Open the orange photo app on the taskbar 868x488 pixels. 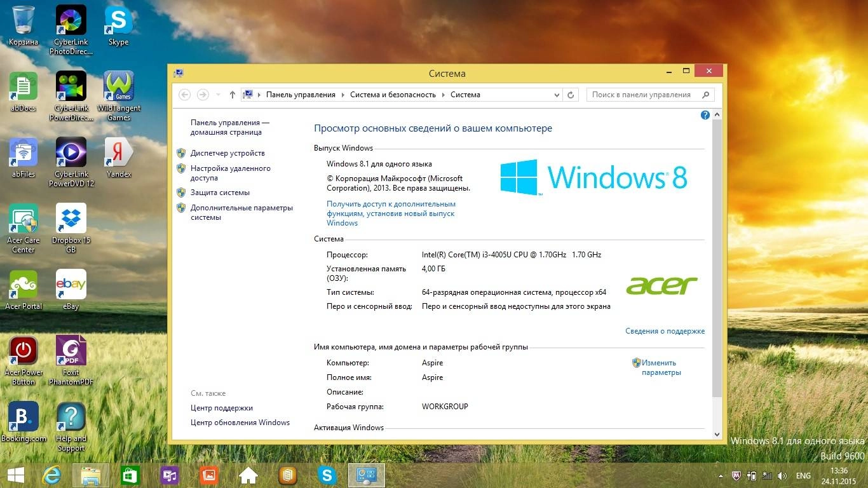point(208,475)
